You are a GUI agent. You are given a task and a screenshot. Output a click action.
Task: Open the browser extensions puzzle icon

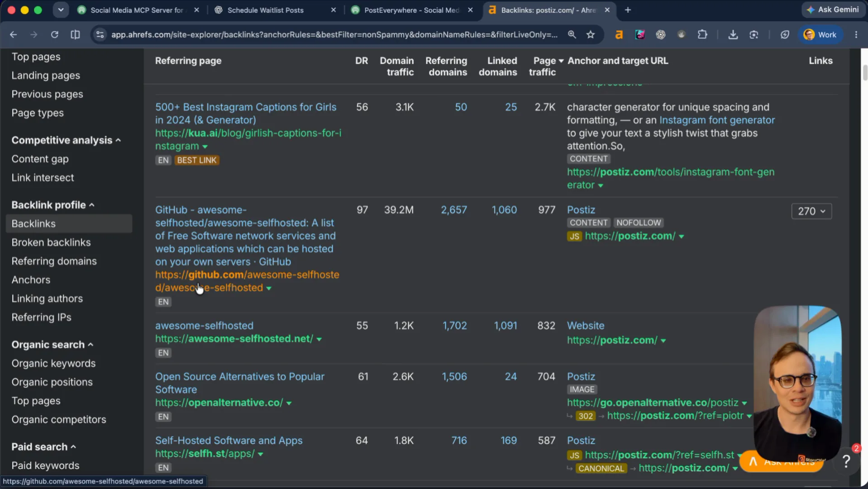(x=702, y=35)
